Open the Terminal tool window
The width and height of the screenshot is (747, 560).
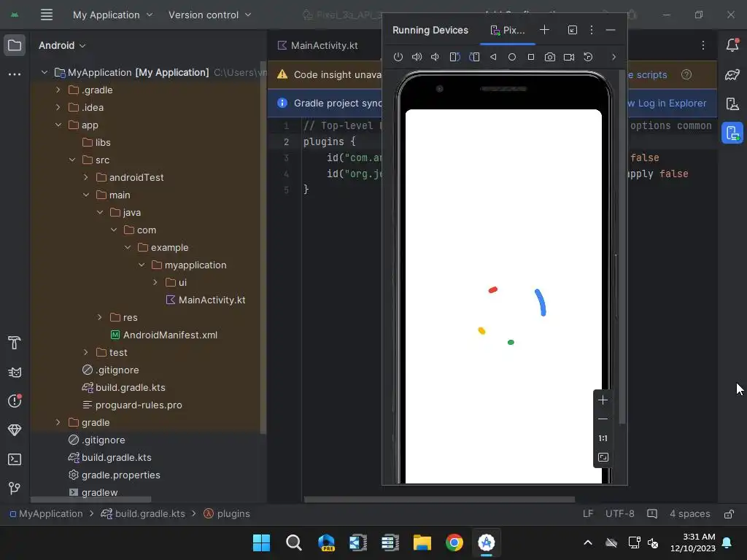15,459
